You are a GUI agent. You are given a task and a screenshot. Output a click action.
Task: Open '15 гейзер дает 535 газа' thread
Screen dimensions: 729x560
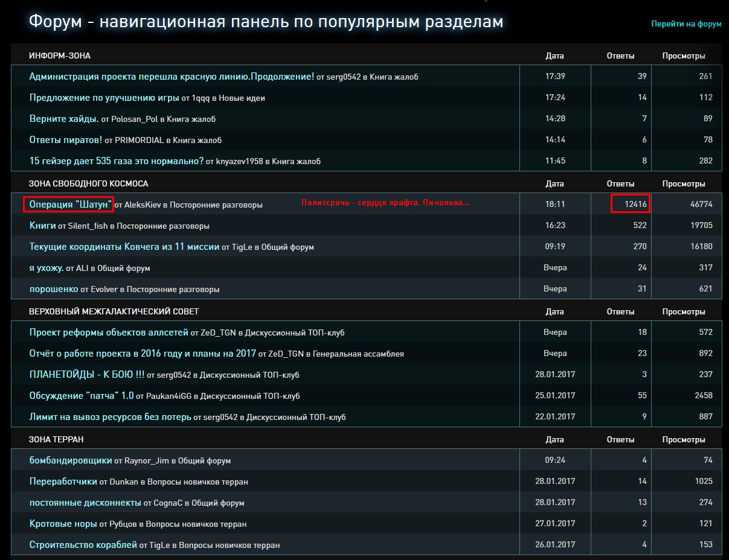[117, 161]
